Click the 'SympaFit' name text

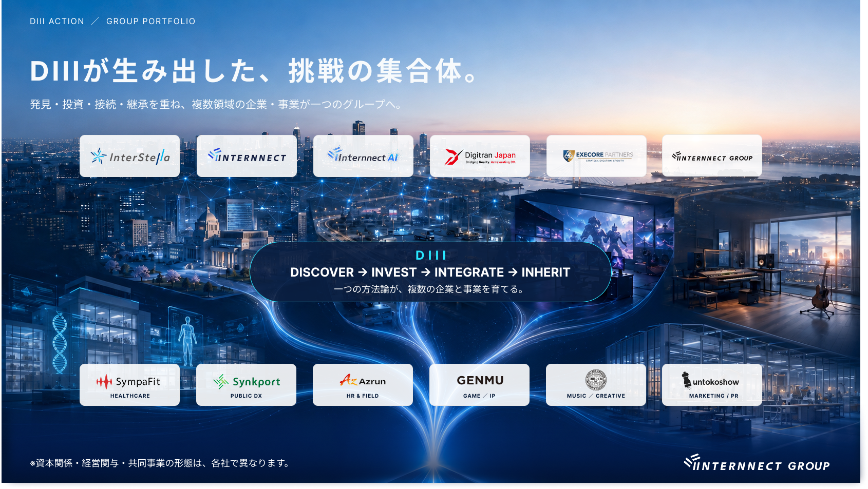138,382
